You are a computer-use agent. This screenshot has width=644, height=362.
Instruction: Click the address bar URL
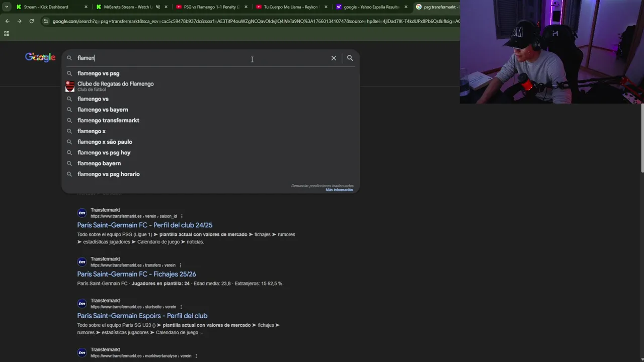[x=256, y=21]
